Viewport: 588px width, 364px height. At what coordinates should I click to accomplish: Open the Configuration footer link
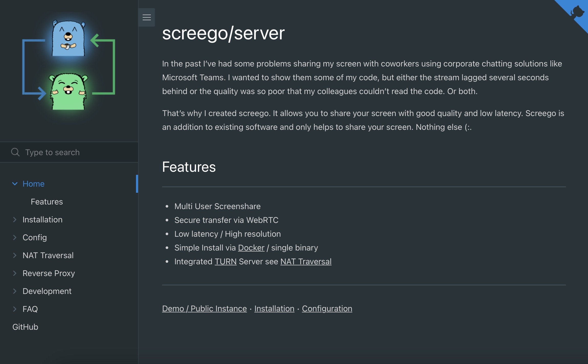click(327, 309)
